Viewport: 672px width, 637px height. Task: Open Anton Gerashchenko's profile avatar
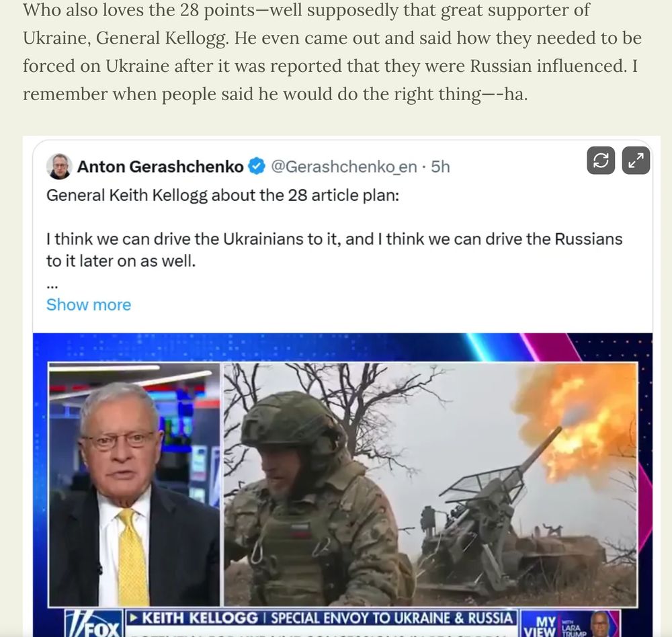coord(58,167)
